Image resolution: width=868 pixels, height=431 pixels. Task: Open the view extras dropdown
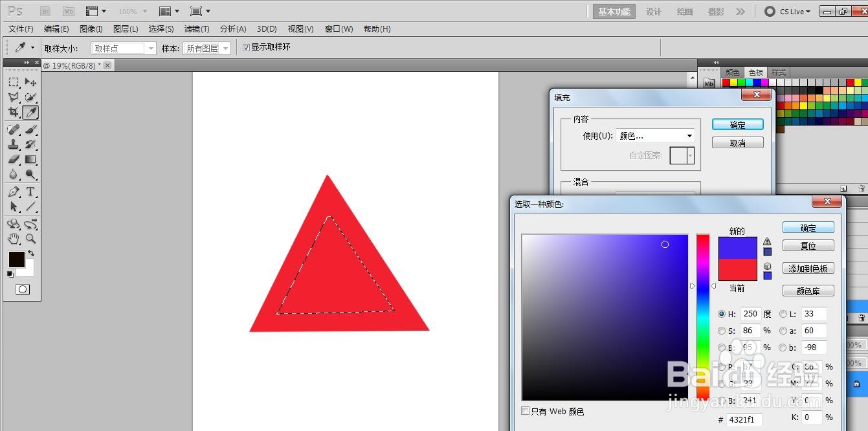click(x=96, y=12)
